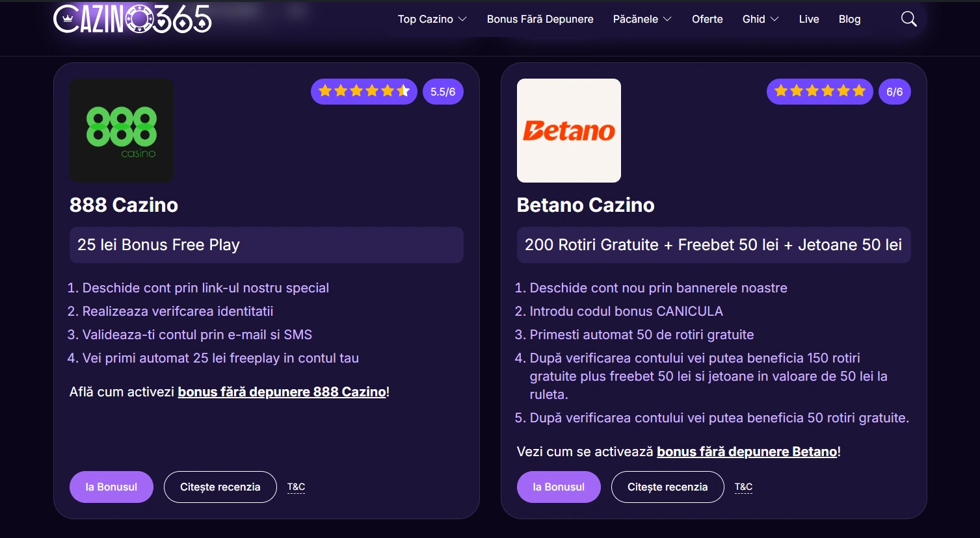Open the Blog page
Image resolution: width=980 pixels, height=538 pixels.
click(x=849, y=19)
